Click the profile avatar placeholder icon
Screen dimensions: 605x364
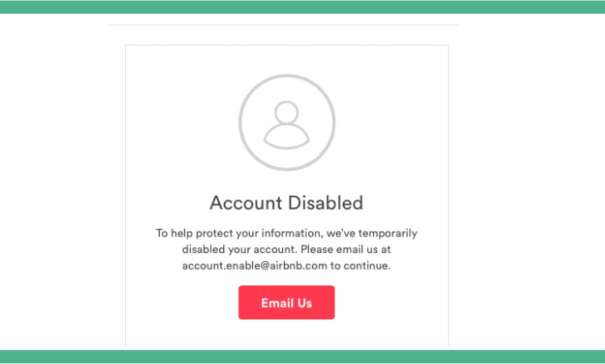pyautogui.click(x=287, y=122)
